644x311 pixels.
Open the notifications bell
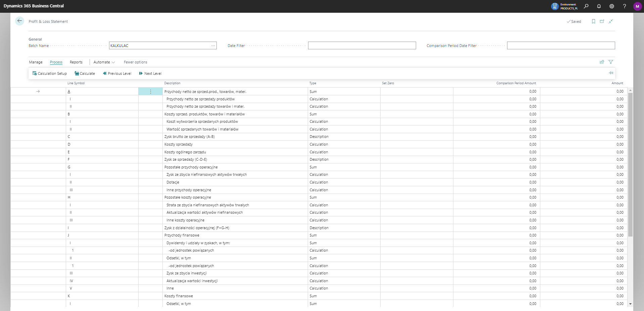tap(599, 6)
